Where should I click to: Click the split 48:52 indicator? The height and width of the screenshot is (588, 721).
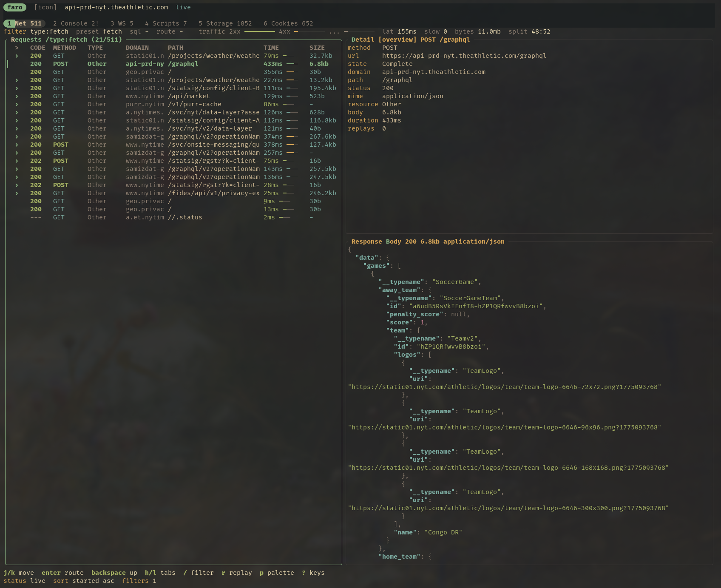[x=529, y=31]
